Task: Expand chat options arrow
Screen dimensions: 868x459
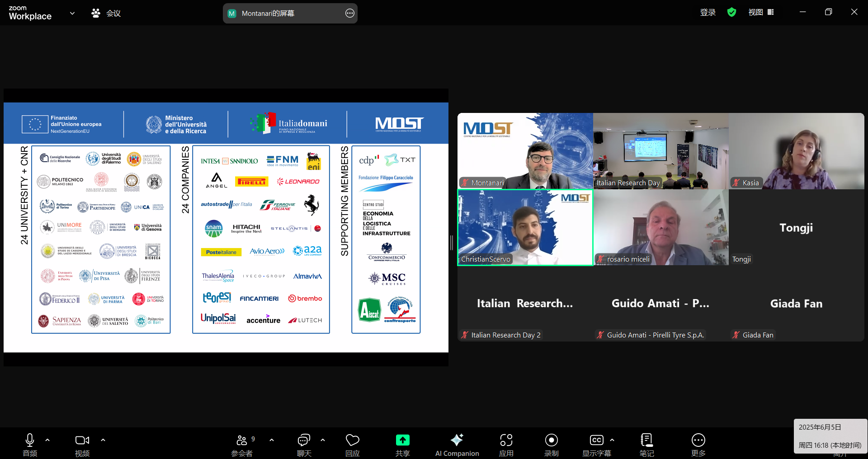Action: [323, 440]
